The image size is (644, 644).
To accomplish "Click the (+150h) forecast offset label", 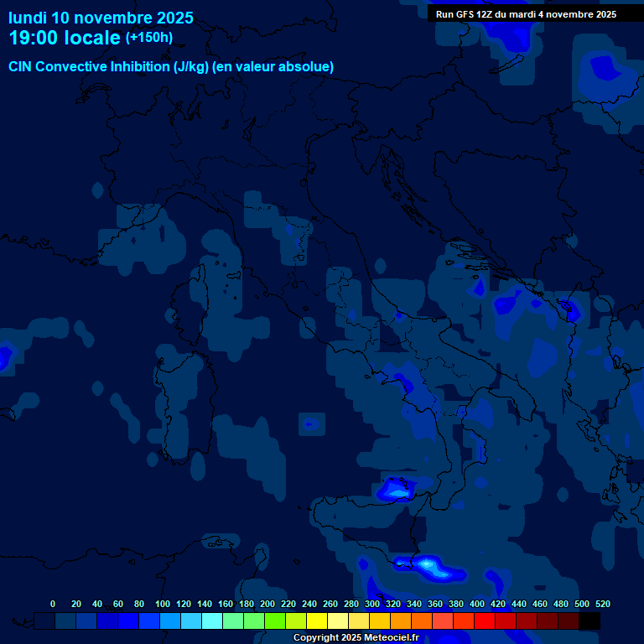I will [x=149, y=38].
